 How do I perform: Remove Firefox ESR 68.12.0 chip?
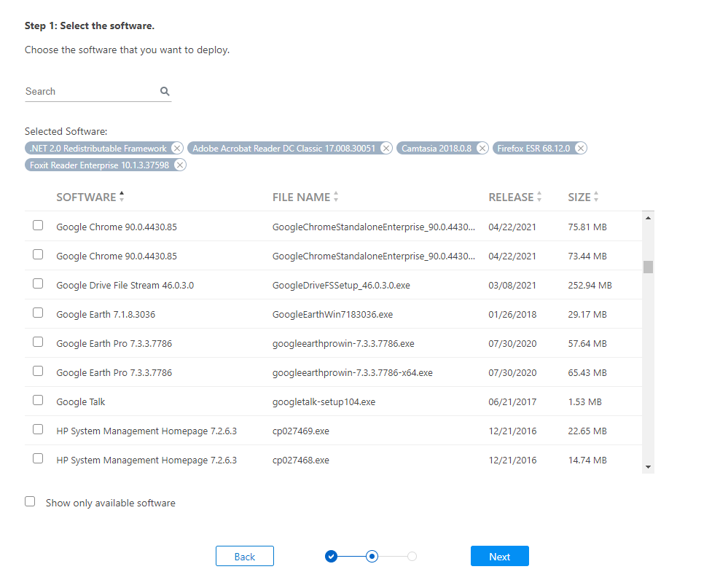click(581, 148)
